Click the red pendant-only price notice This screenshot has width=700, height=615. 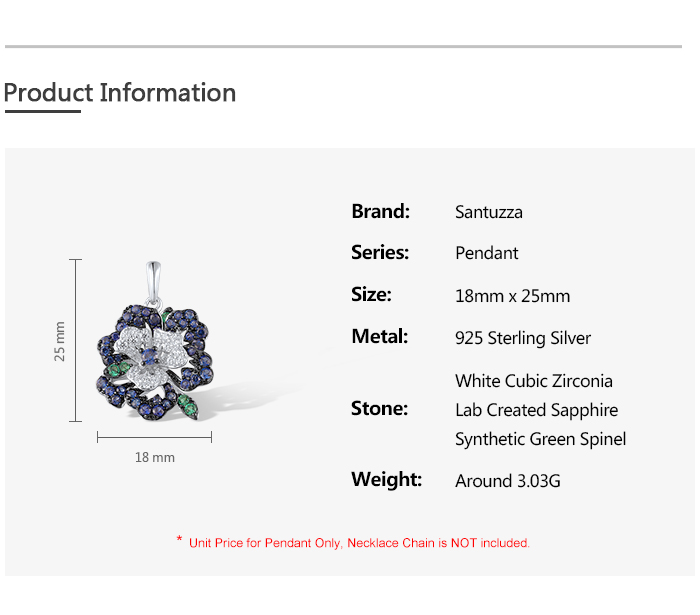point(359,543)
